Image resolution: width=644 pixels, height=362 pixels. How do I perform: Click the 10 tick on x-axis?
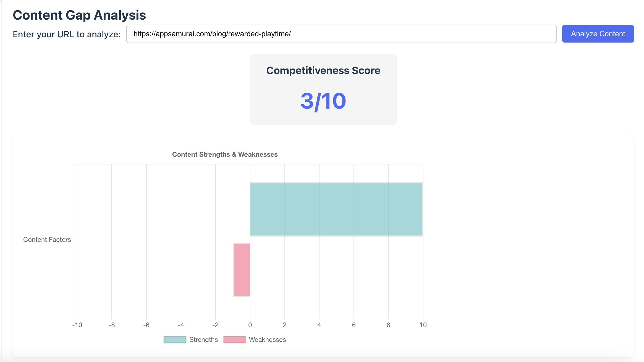pos(423,325)
